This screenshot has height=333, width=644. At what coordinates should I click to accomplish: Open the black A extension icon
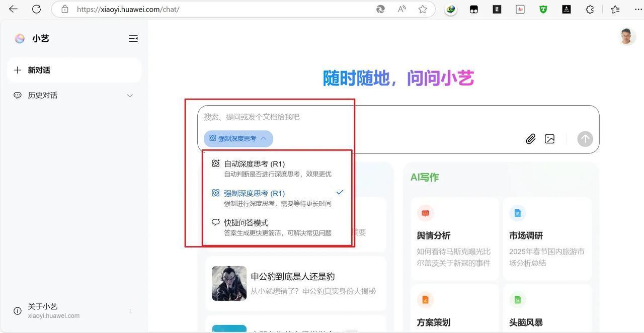[x=567, y=9]
